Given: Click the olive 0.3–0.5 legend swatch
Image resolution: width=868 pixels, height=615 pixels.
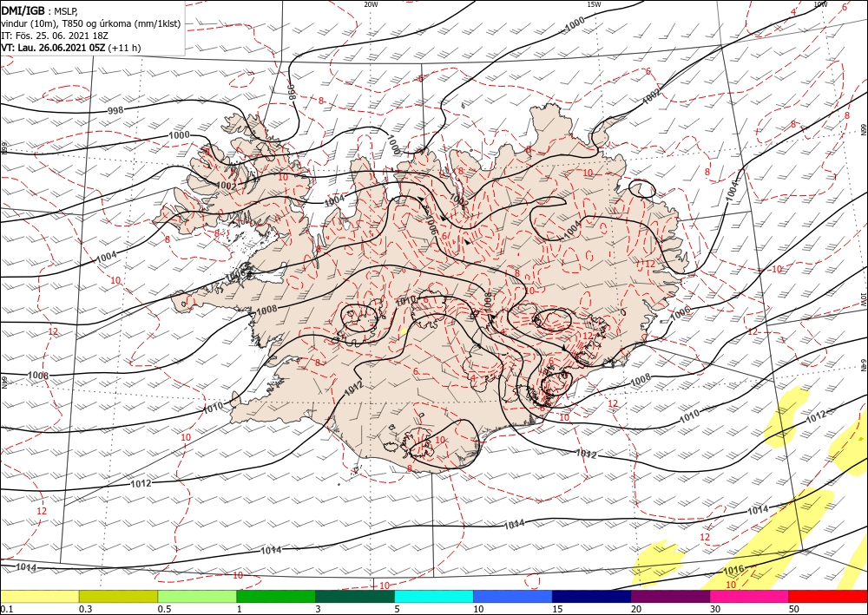Looking at the screenshot, I should pos(118,596).
